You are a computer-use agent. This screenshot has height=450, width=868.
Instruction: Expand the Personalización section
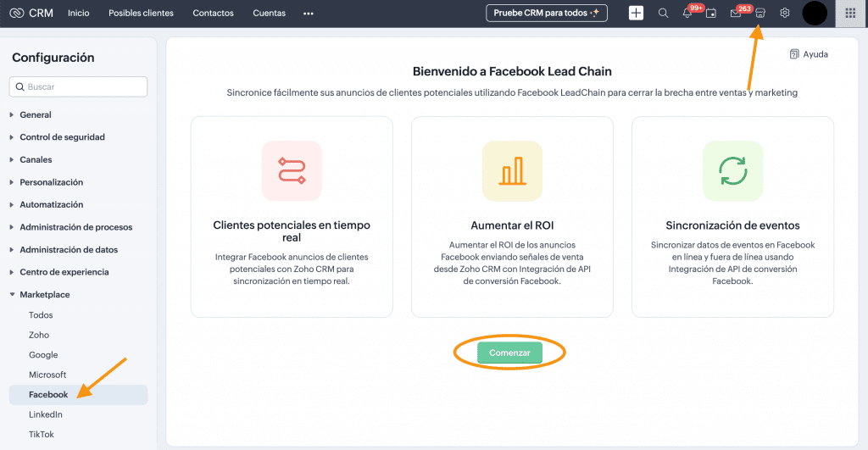[52, 182]
